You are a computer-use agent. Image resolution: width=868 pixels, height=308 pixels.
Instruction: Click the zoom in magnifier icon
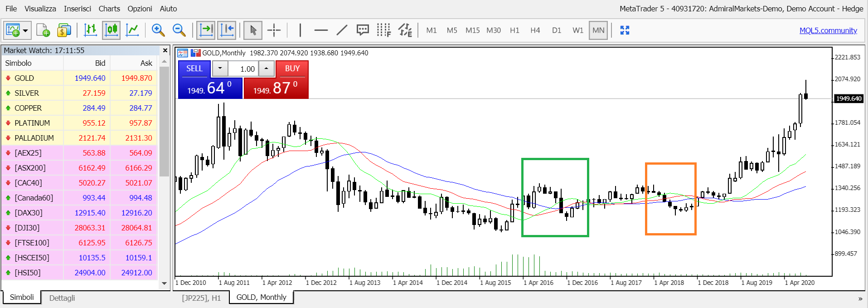point(158,30)
